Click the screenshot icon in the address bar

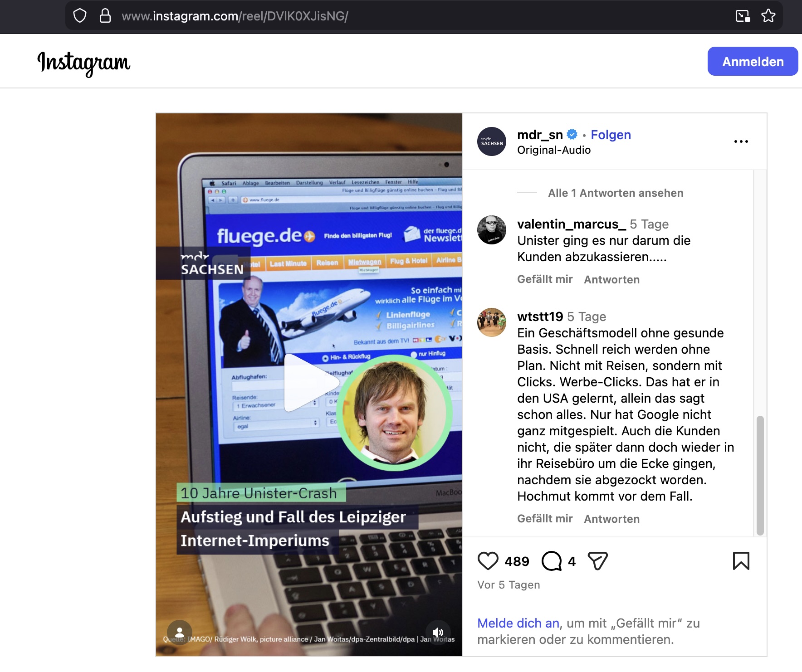[x=743, y=16]
